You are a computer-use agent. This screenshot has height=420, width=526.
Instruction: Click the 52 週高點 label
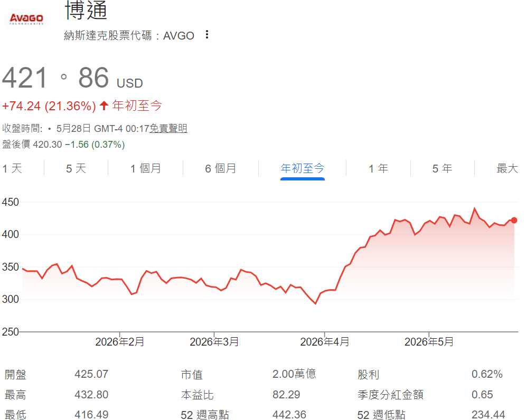(x=204, y=415)
